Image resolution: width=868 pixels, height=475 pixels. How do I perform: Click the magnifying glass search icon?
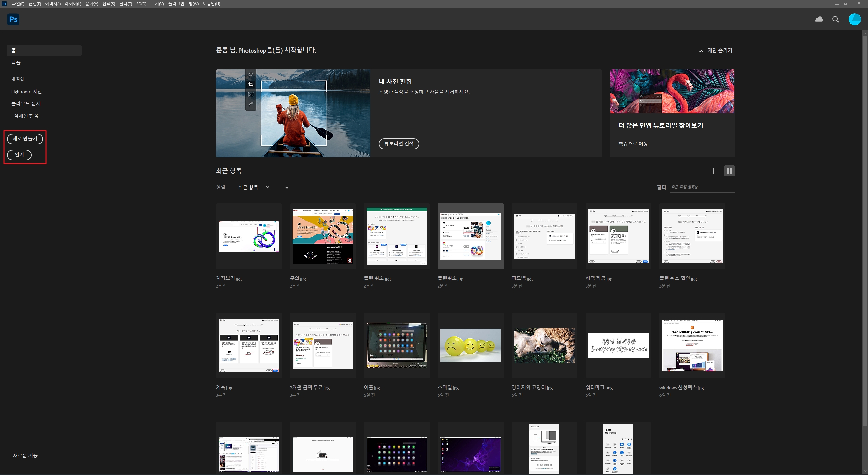tap(836, 20)
